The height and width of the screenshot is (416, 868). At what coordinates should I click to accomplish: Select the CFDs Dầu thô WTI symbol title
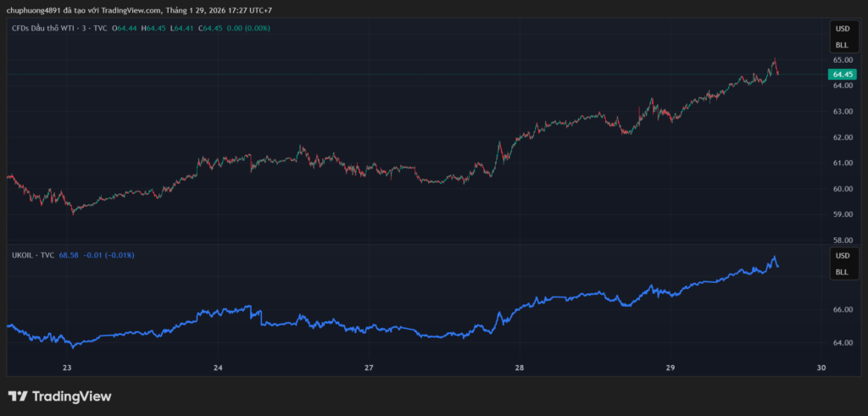click(58, 28)
